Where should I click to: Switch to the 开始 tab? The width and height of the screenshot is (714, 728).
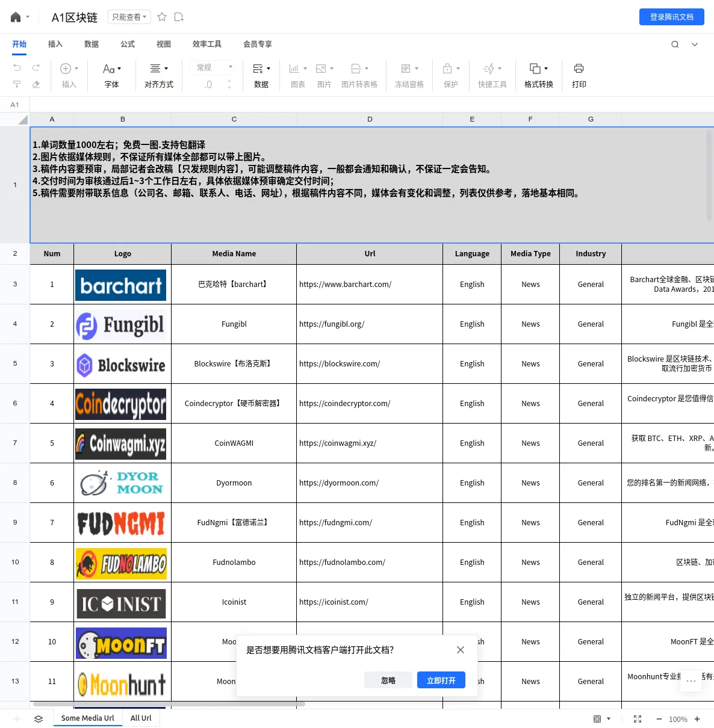pyautogui.click(x=19, y=44)
